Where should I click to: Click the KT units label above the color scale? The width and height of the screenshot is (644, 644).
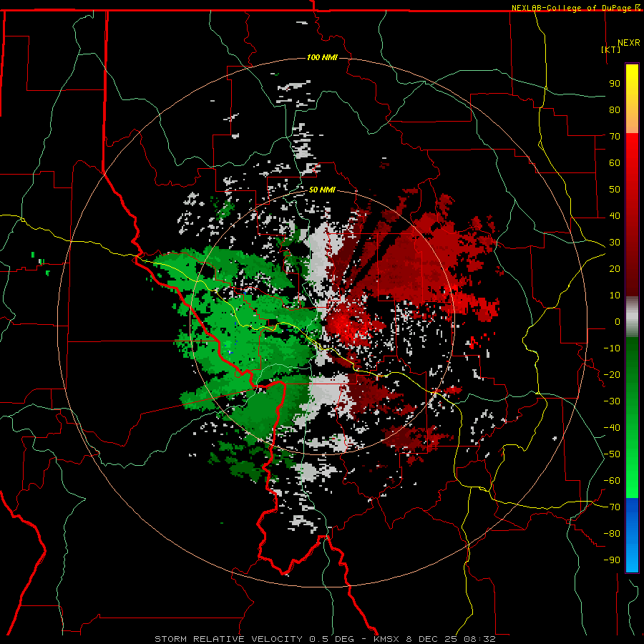611,49
